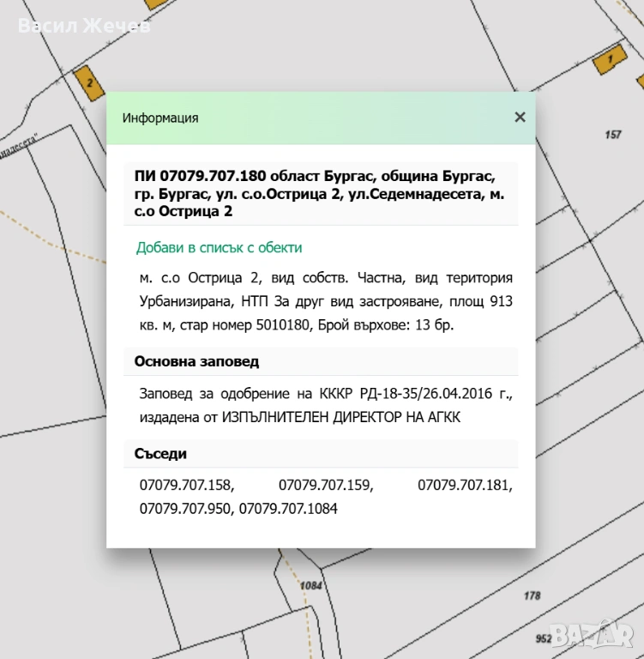Image resolution: width=644 pixels, height=659 pixels.
Task: Open neighbor parcel 07079.707.159
Action: 325,486
